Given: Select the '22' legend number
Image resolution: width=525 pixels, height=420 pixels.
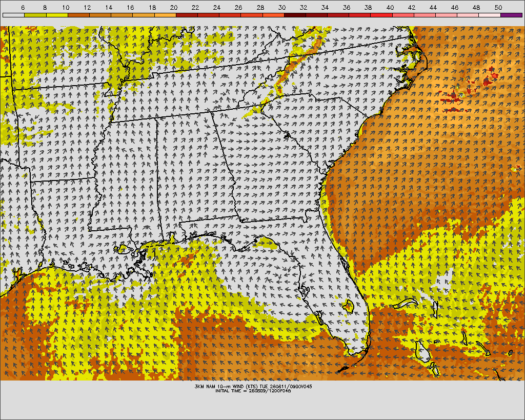Looking at the screenshot, I should tap(195, 7).
